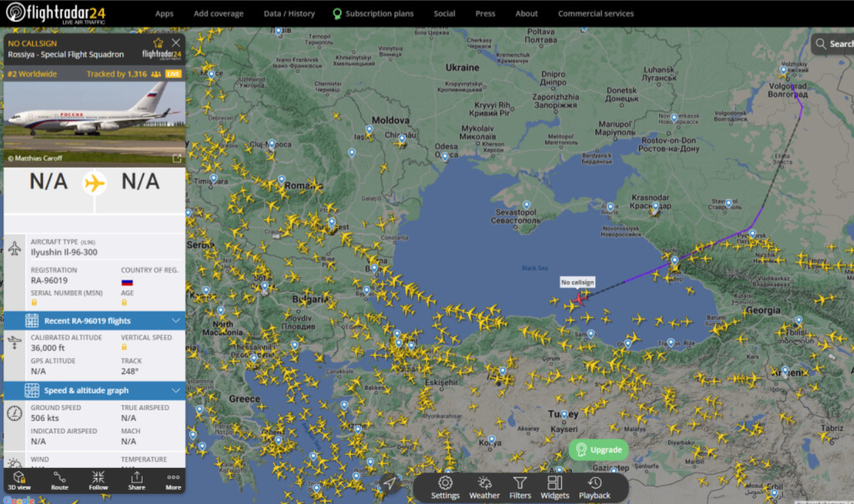
Task: Click the graph icon beside Speed & altitude graph
Action: click(x=31, y=390)
